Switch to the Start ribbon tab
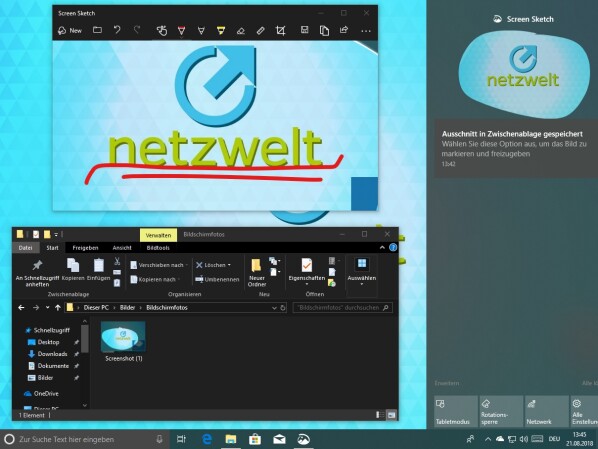Screen dimensions: 598x449 [52, 248]
